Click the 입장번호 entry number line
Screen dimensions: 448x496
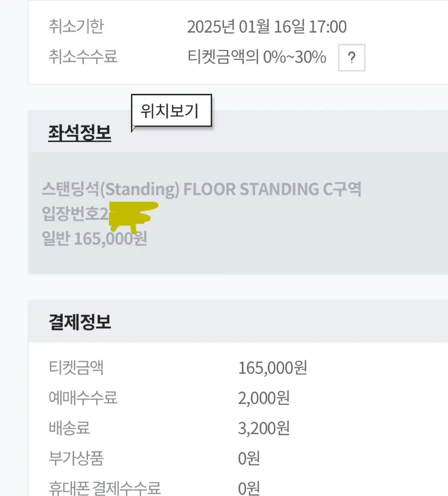pos(100,214)
